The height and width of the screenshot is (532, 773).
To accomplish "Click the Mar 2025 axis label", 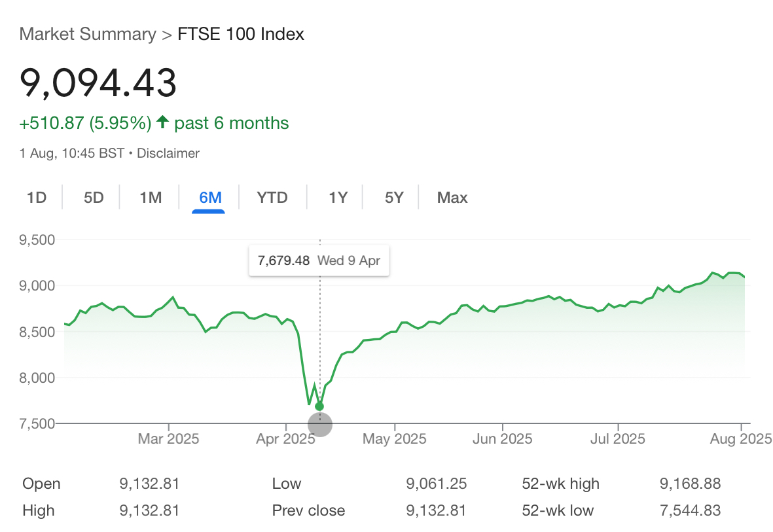I will pyautogui.click(x=169, y=439).
